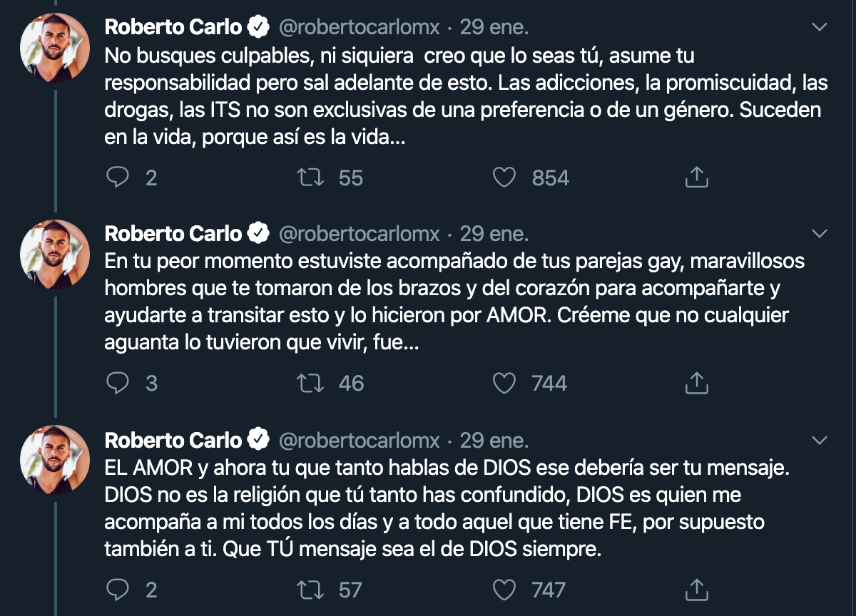
Task: Click the reply icon showing 3 replies
Action: (118, 384)
